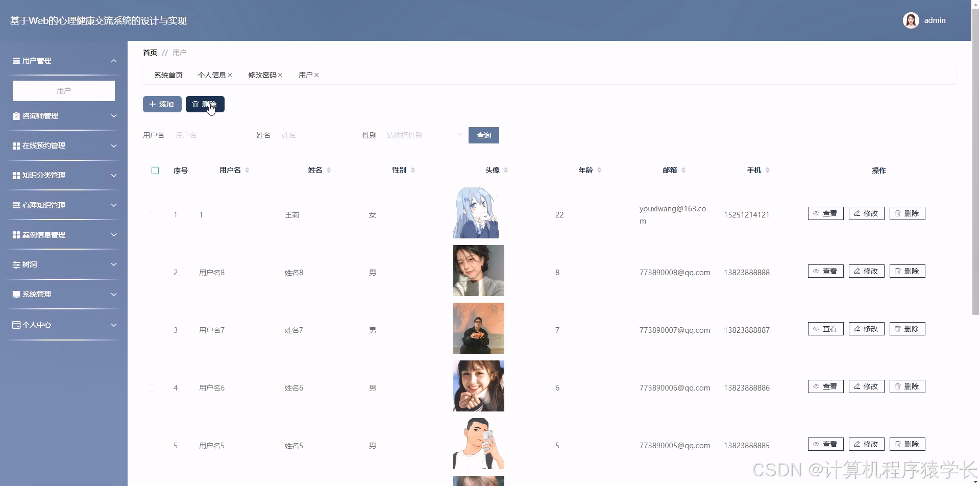The image size is (980, 486).
Task: Close the 修改密码 tab
Action: click(281, 75)
